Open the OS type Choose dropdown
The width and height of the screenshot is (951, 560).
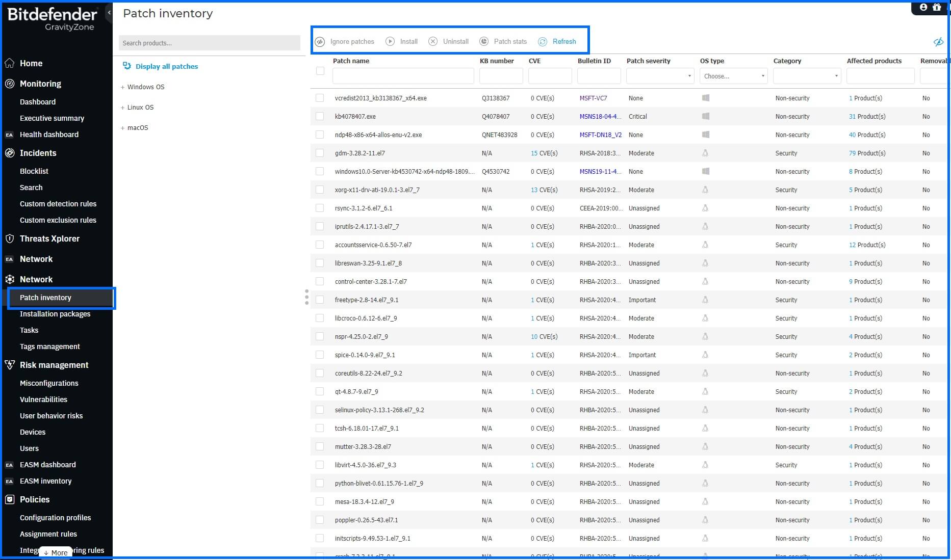point(734,76)
